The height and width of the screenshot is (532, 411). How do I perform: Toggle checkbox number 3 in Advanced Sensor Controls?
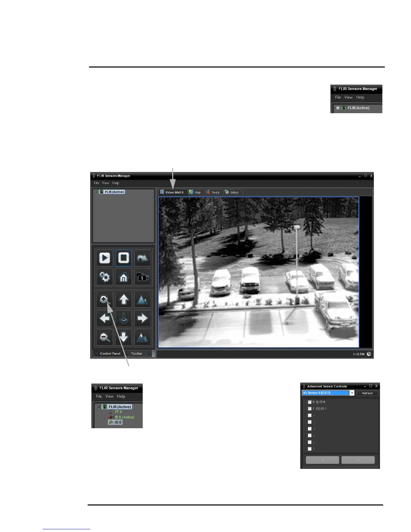click(310, 422)
